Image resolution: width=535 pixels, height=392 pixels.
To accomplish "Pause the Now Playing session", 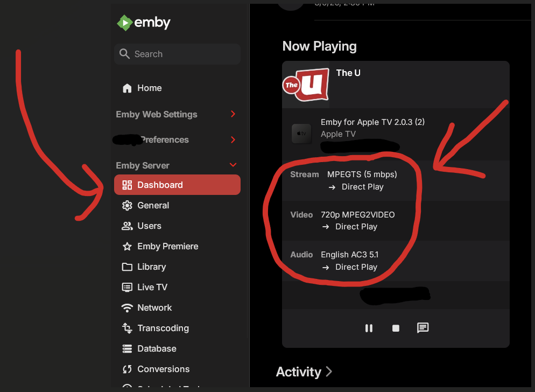I will 369,328.
